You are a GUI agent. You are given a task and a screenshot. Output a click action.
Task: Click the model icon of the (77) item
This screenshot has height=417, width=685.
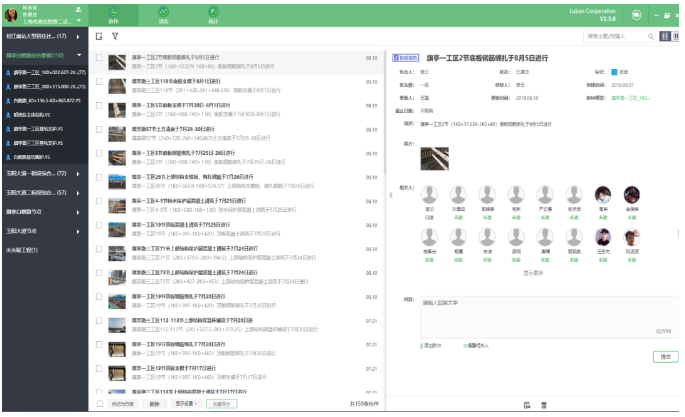pyautogui.click(x=8, y=72)
